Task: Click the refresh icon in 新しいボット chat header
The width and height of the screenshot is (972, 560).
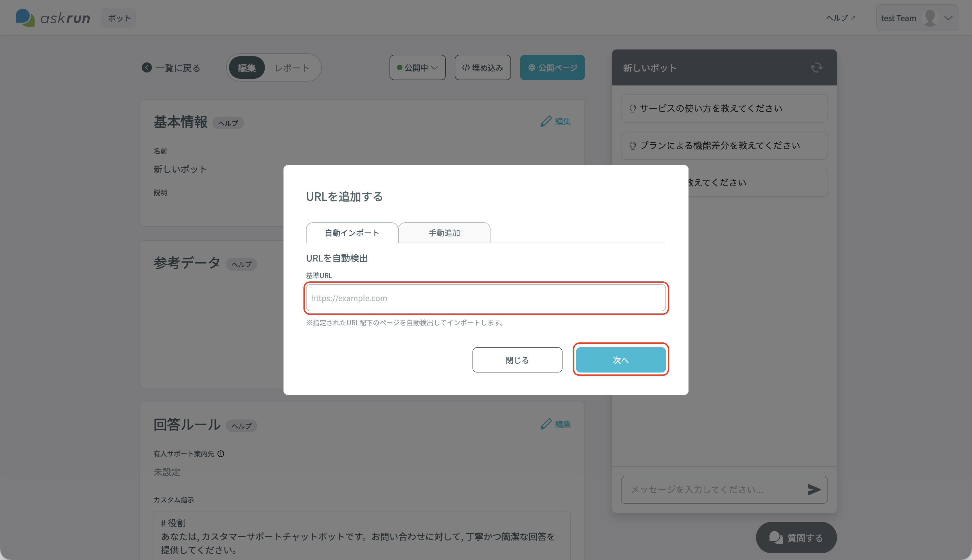Action: click(816, 68)
